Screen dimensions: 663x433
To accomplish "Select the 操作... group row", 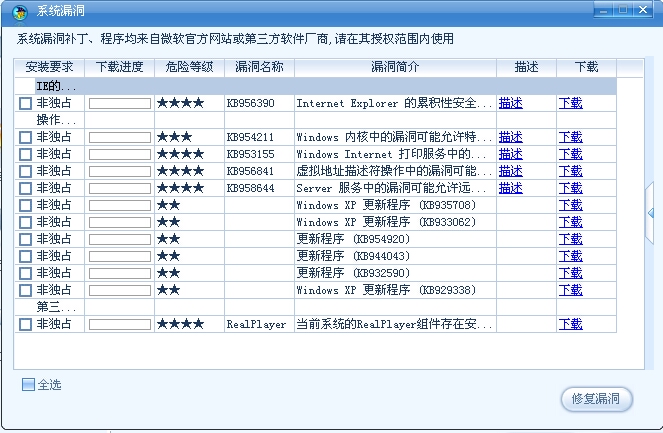I will 315,120.
